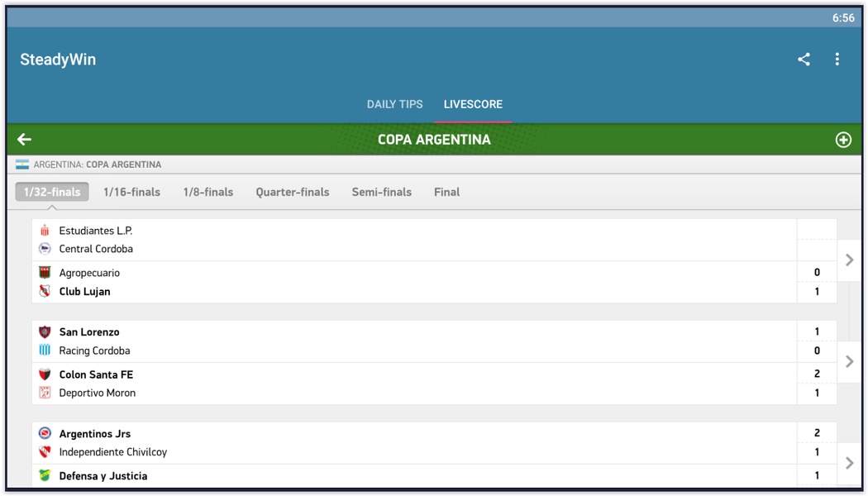Click the Deportivo Moron club crest
The image size is (868, 496).
click(45, 393)
